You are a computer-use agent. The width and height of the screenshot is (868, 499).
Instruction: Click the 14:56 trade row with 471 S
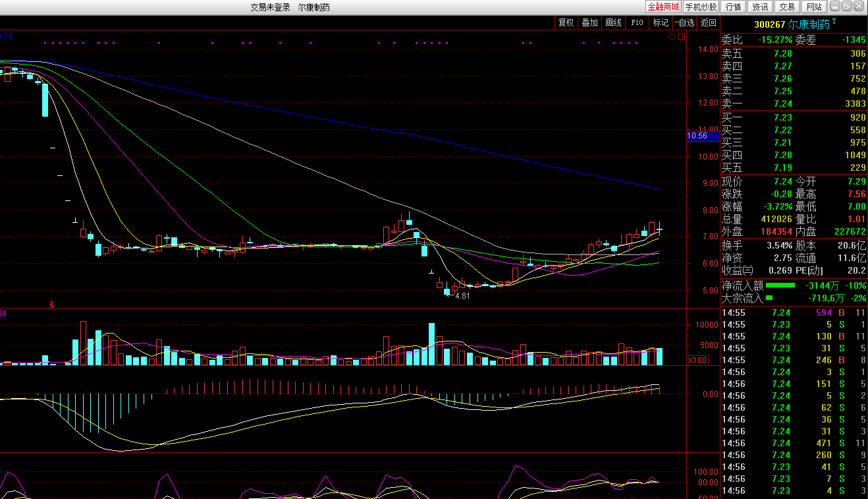click(794, 443)
